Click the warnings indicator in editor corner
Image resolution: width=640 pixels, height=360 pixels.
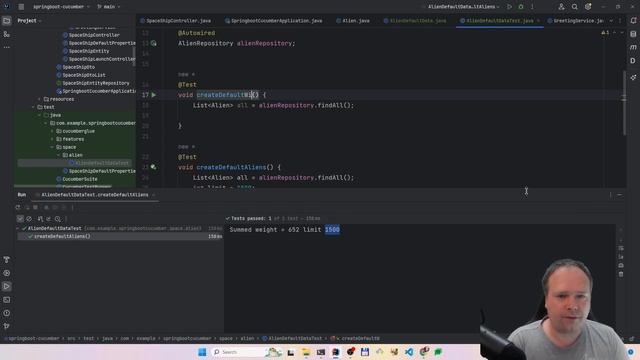pyautogui.click(x=605, y=33)
